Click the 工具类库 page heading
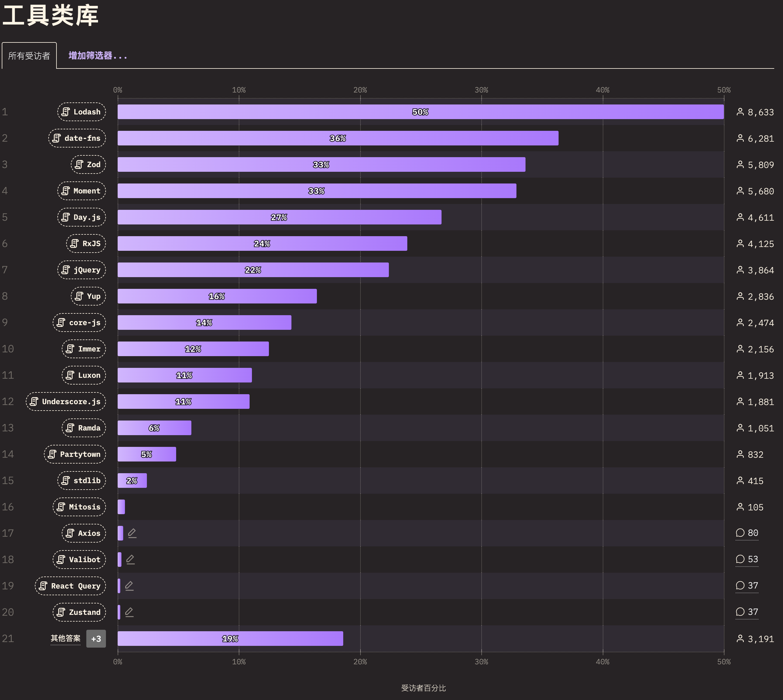This screenshot has height=700, width=783. [x=50, y=16]
